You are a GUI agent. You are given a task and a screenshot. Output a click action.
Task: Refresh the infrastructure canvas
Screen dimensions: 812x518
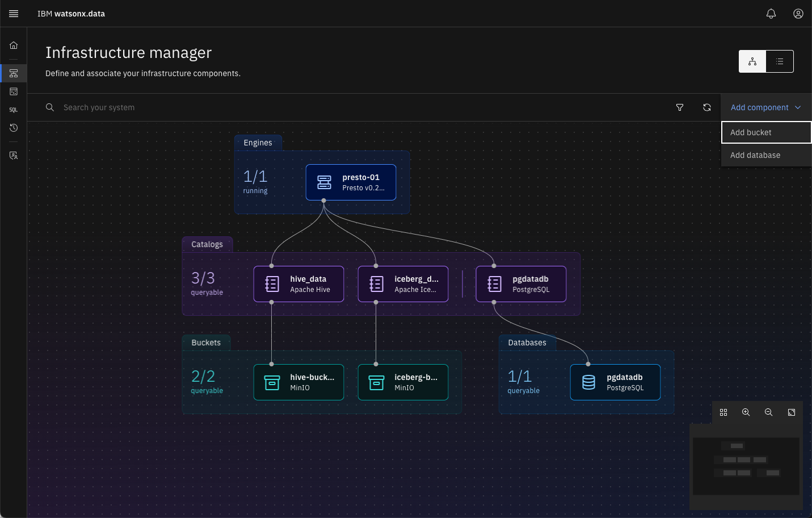[707, 107]
